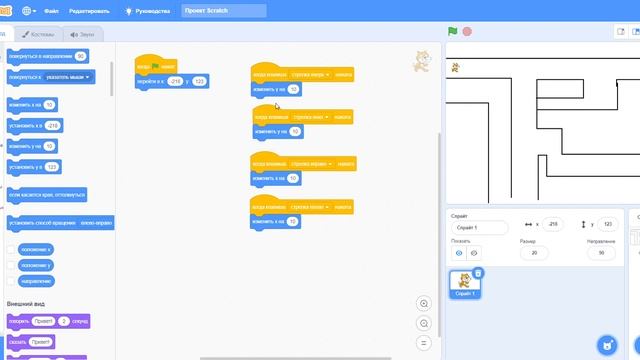The image size is (640, 360).
Task: Edit the project title field Проект Scratch
Action: (224, 11)
